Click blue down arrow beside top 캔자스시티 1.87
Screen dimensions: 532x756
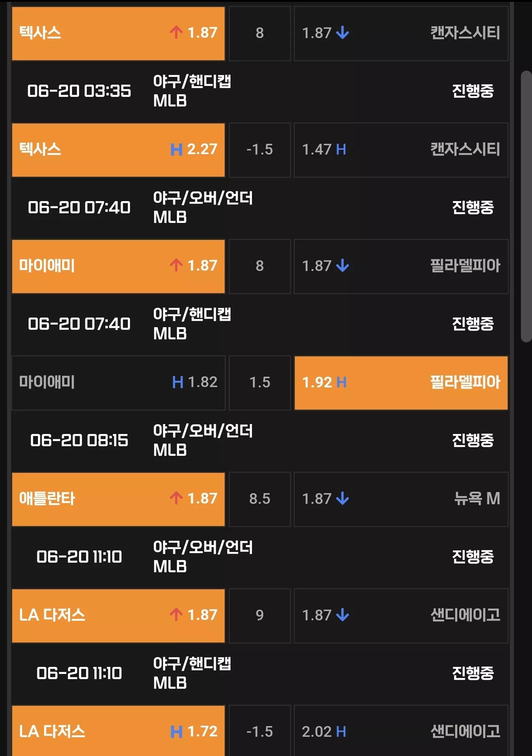tap(342, 33)
